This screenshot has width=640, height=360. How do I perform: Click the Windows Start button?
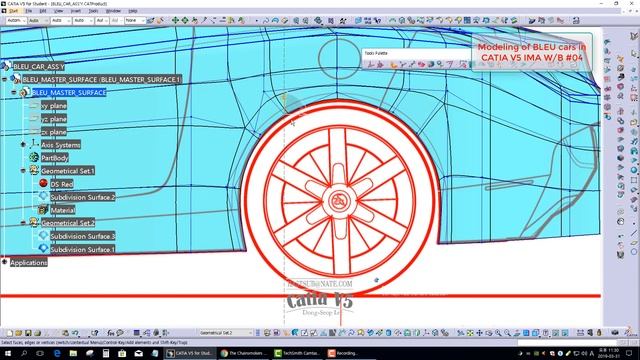(x=8, y=353)
